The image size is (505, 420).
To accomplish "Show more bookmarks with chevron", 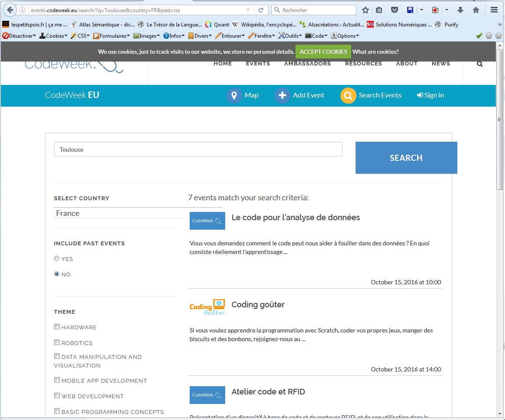I will pyautogui.click(x=499, y=25).
